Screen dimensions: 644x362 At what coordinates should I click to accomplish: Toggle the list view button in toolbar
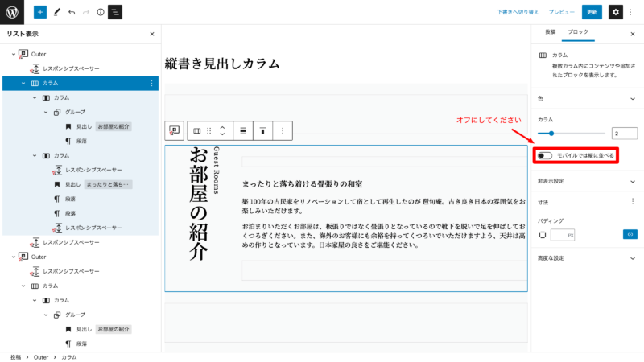(115, 13)
